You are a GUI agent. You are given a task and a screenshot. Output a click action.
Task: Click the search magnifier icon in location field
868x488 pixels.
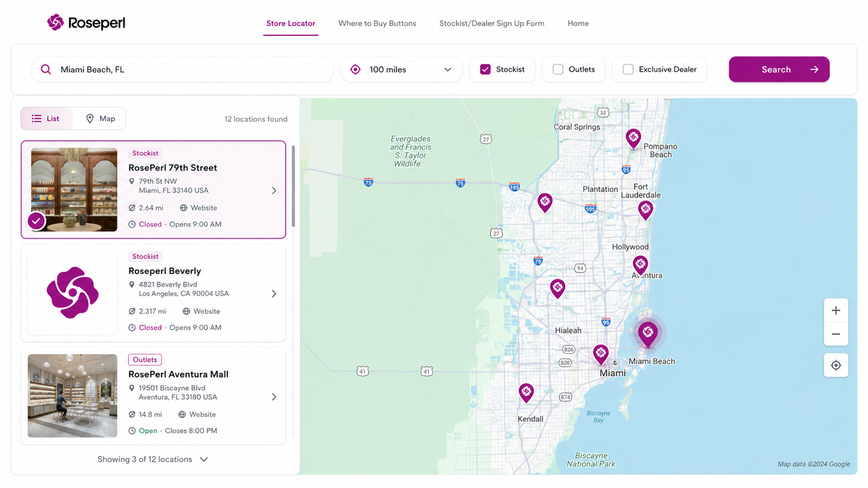pos(46,69)
